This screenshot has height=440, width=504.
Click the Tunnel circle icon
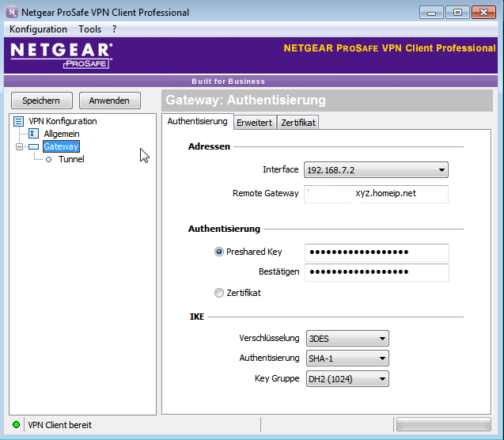(48, 159)
